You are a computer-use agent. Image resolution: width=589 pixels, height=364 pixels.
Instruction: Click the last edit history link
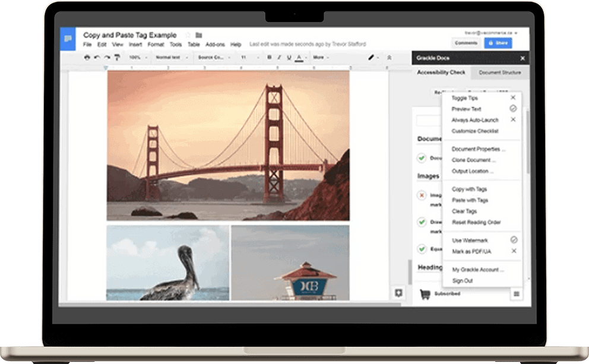point(308,45)
